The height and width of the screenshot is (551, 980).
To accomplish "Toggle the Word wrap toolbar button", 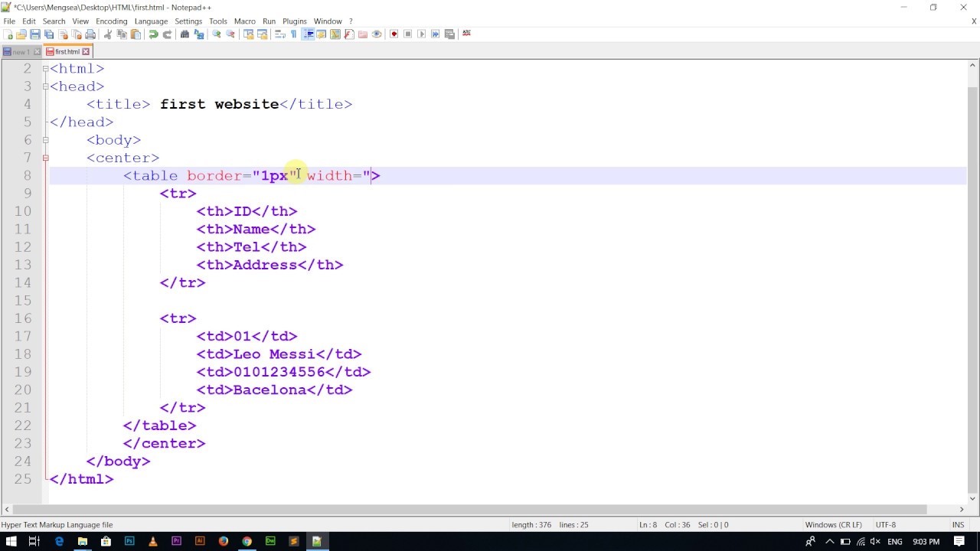I will (280, 34).
